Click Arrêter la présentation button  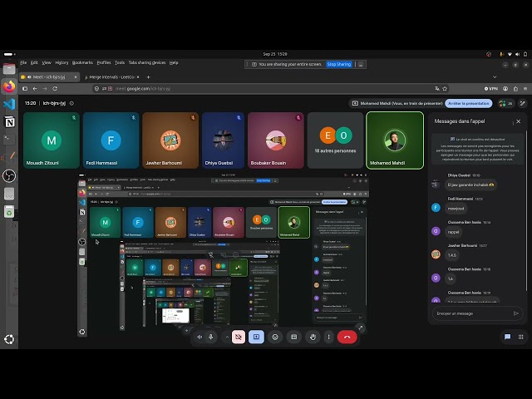click(468, 103)
